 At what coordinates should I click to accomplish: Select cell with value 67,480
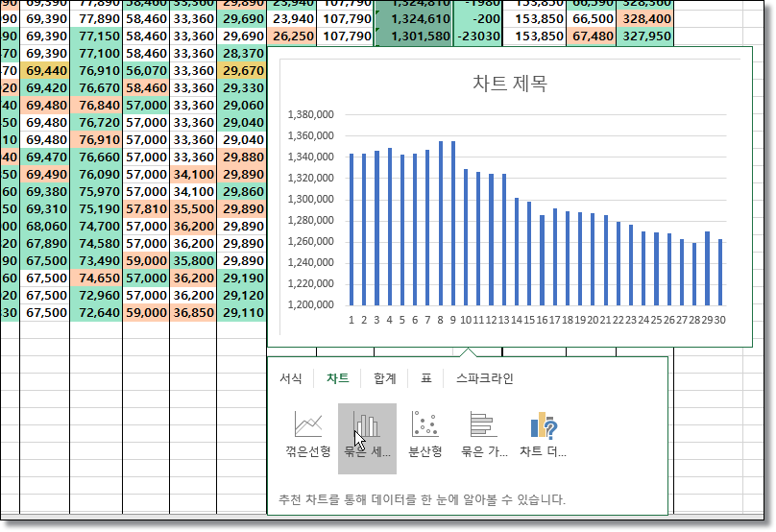[591, 36]
